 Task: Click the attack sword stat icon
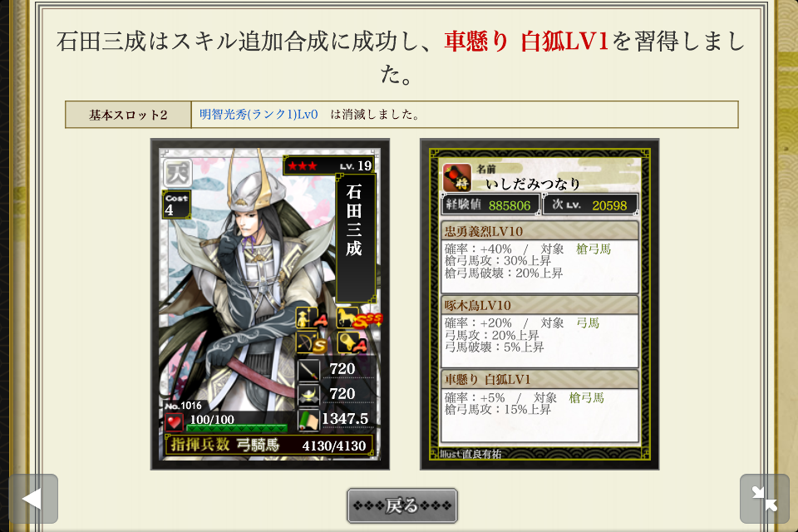coord(308,370)
